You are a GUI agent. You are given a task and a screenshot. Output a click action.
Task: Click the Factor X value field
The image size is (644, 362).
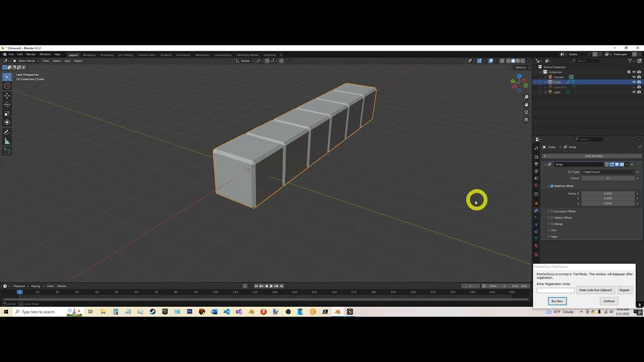(608, 194)
